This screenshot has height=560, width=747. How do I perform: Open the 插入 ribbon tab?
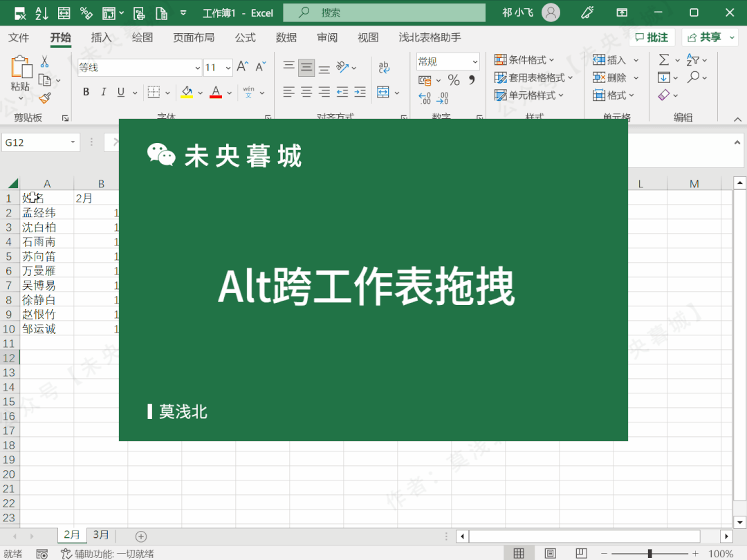(101, 37)
